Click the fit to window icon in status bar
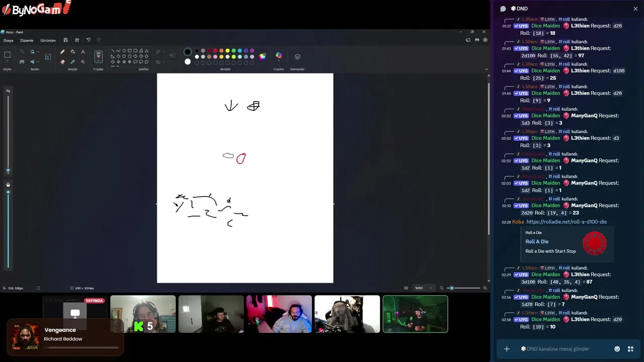Image resolution: width=644 pixels, height=362 pixels. click(x=406, y=288)
